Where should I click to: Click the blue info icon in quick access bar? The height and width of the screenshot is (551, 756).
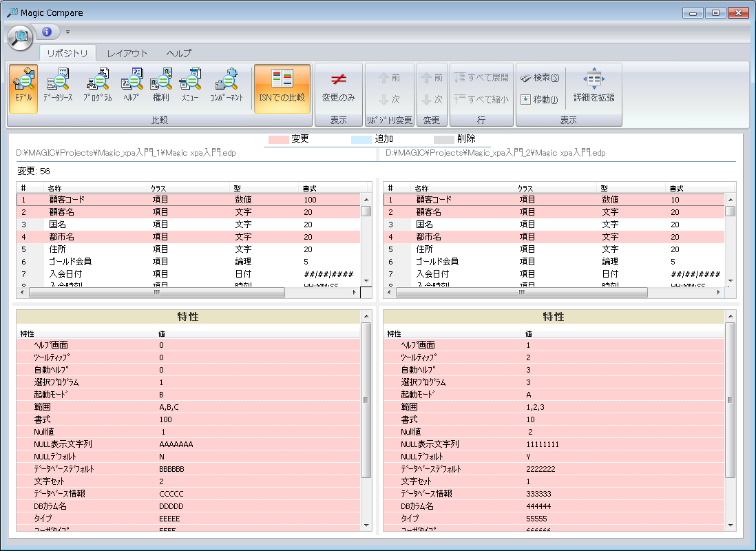[47, 32]
